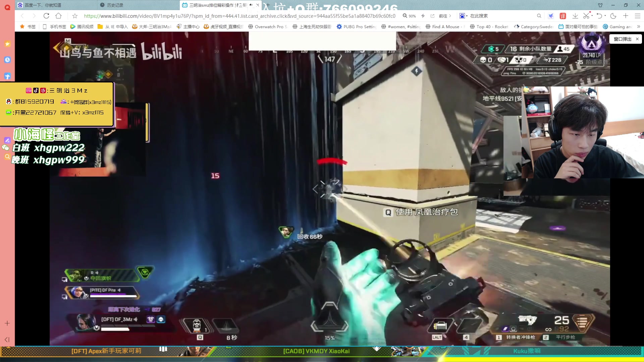Open the 腾讯视频 bookmark

[82, 26]
